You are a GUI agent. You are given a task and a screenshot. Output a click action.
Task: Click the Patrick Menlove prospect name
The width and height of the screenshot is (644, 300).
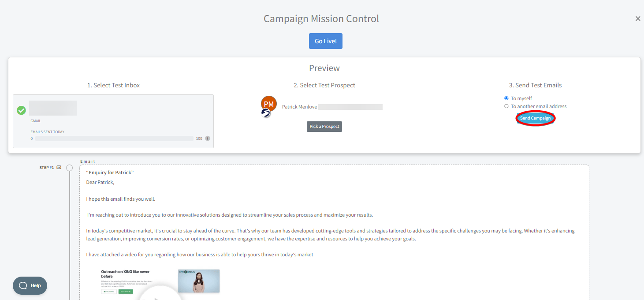299,107
